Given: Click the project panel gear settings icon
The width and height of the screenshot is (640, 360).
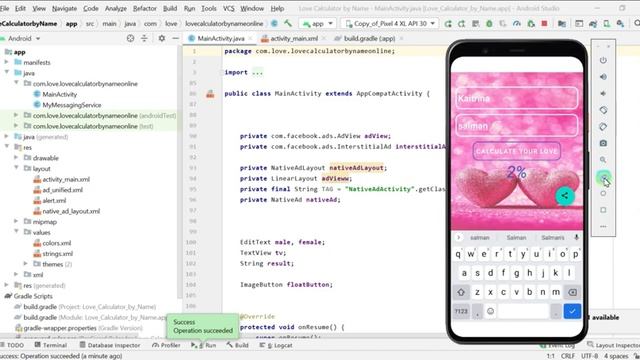Looking at the screenshot, I should [162, 38].
